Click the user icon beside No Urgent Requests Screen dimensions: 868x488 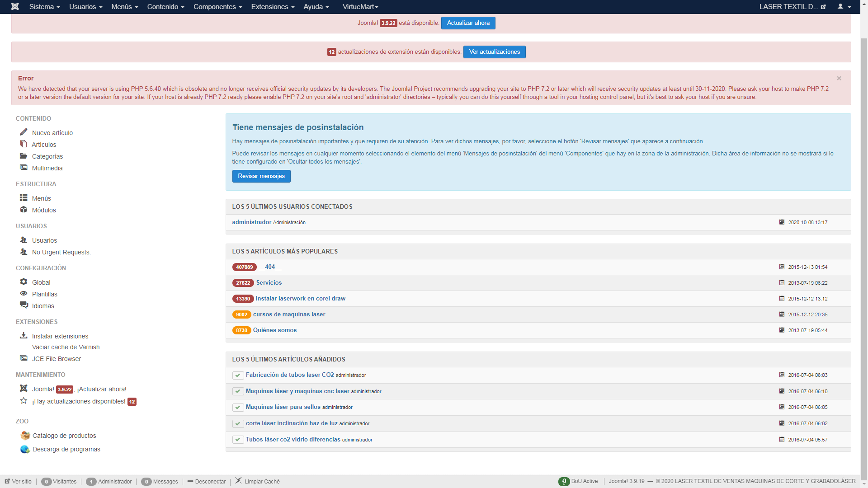[x=24, y=251]
